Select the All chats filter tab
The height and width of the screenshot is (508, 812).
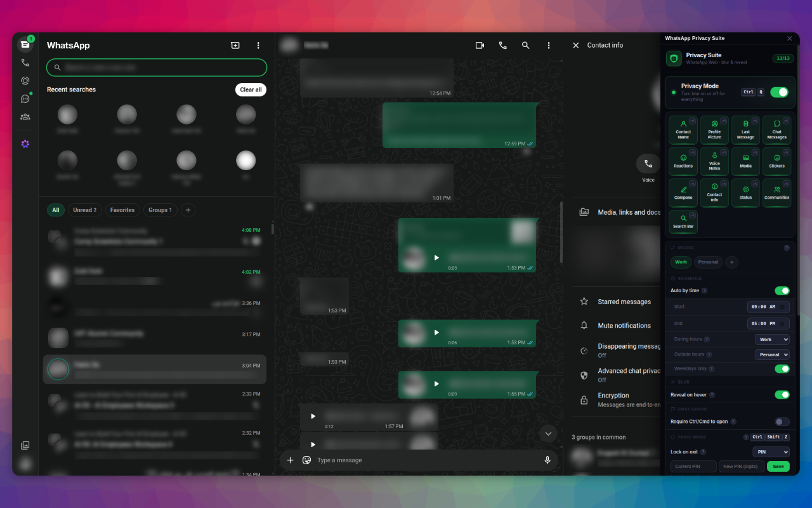(x=56, y=210)
